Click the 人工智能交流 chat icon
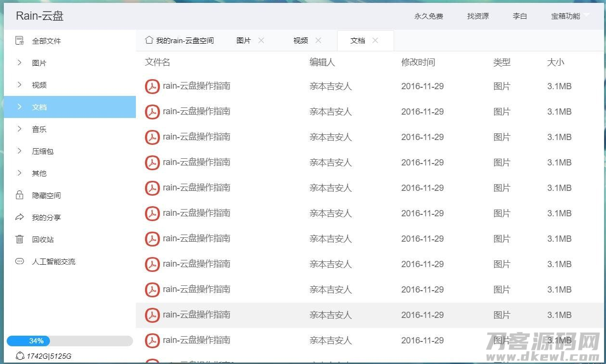This screenshot has height=364, width=606. (x=19, y=261)
